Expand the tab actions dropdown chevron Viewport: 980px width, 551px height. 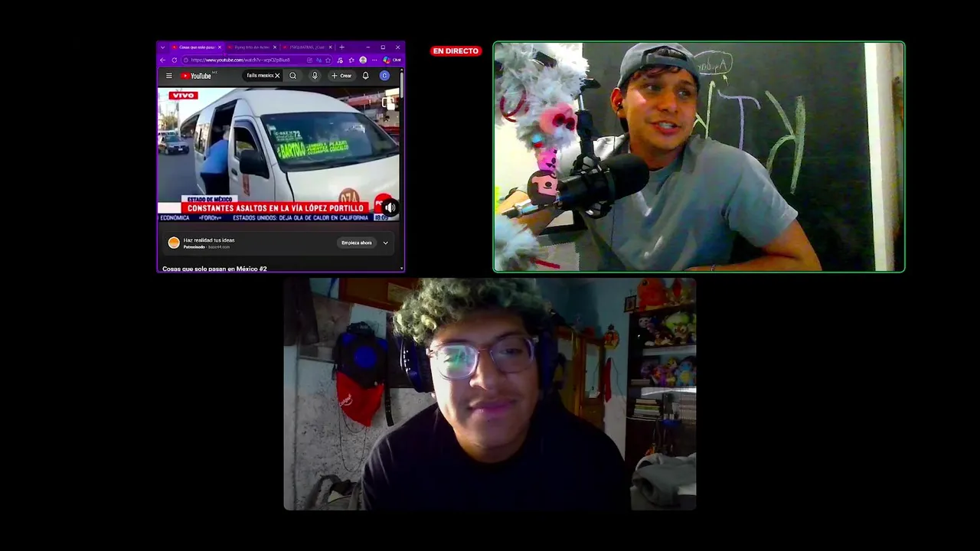[162, 47]
